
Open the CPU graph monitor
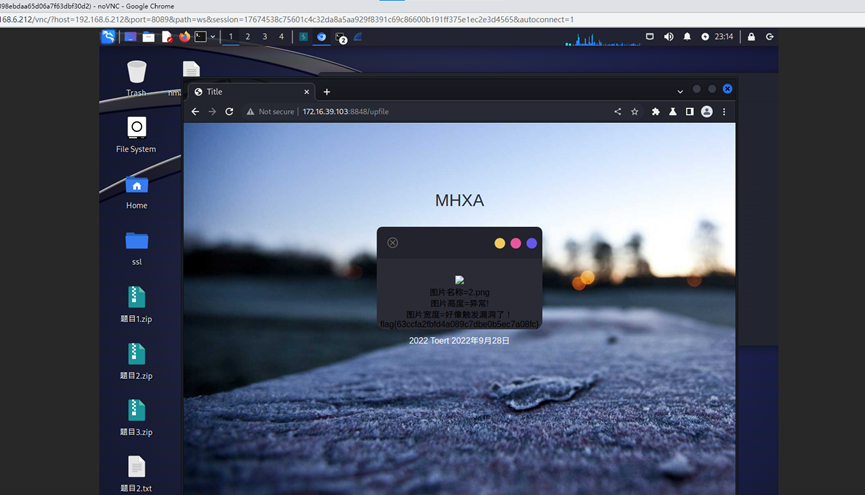pos(602,39)
